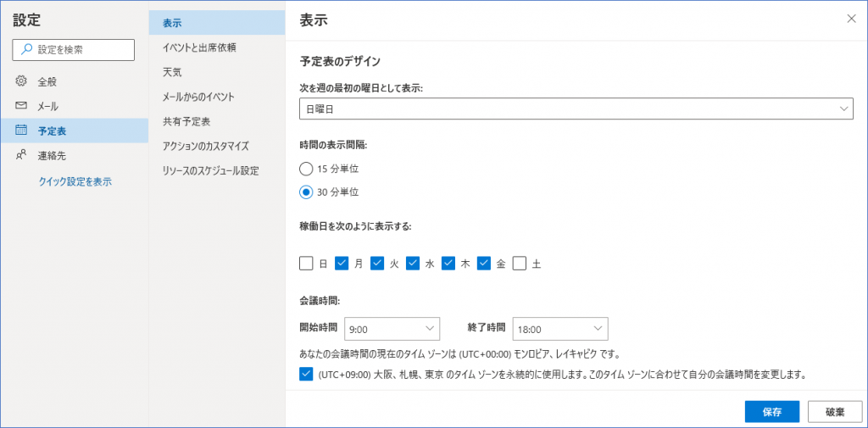The width and height of the screenshot is (868, 428).
Task: Click the gear icon for 全般
Action: (21, 81)
